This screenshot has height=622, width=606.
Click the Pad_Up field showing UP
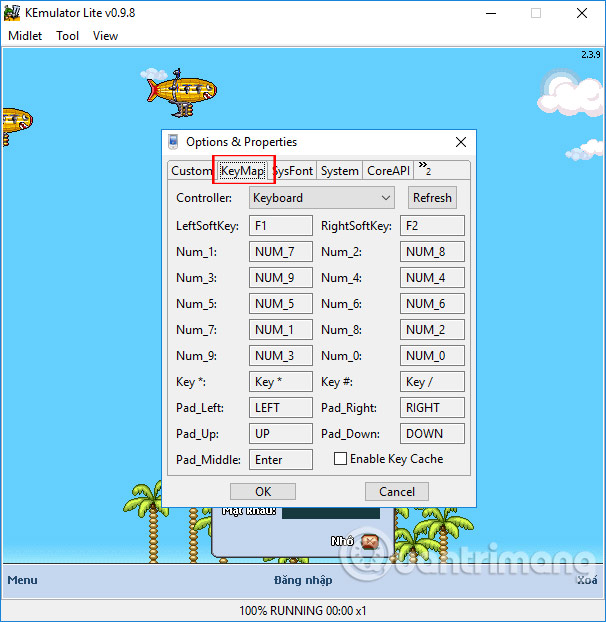point(281,434)
